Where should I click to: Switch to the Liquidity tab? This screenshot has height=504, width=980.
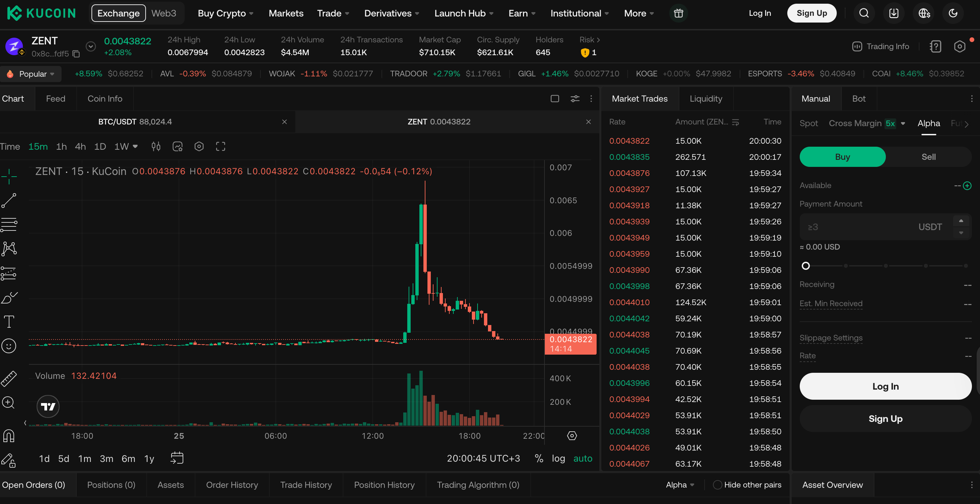(x=706, y=98)
